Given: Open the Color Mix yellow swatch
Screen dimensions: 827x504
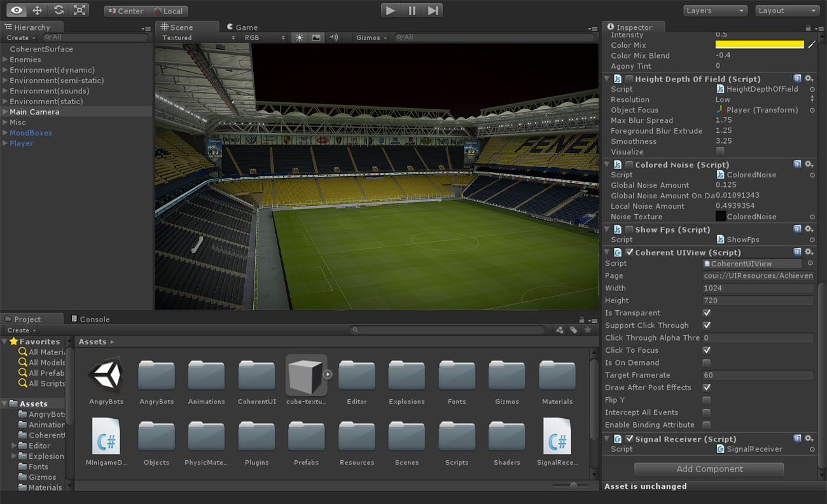Looking at the screenshot, I should click(x=759, y=45).
